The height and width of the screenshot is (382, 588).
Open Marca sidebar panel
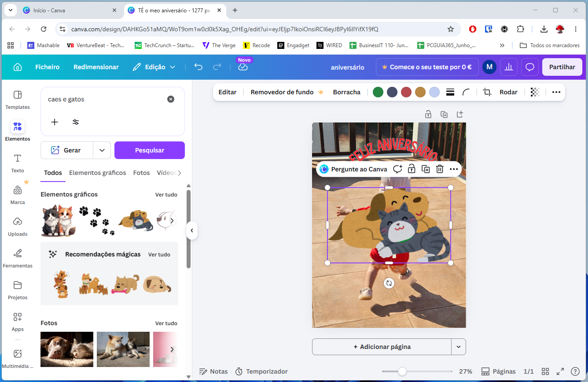(18, 195)
